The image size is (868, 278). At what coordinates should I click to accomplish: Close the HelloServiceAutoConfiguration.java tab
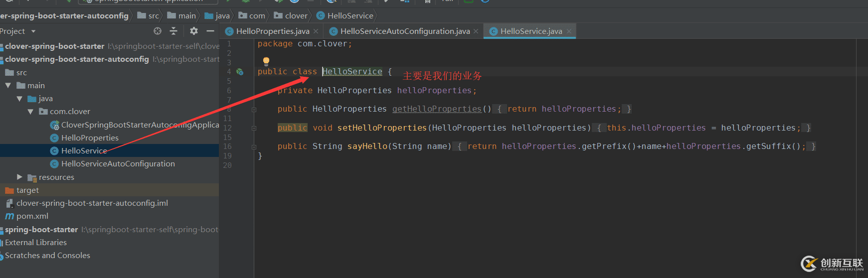pos(476,31)
